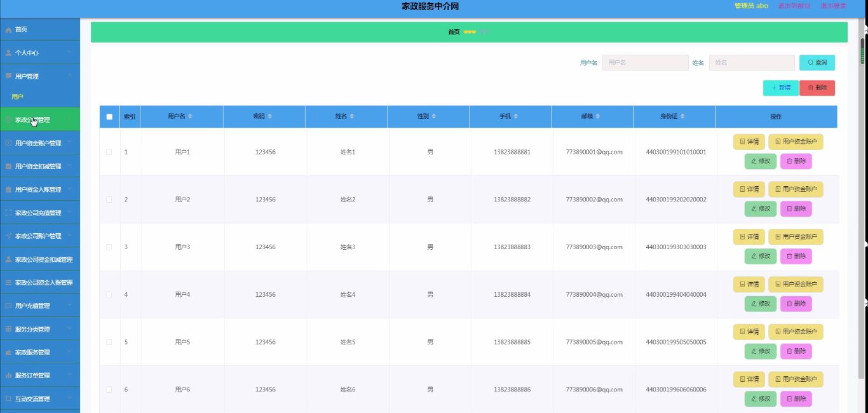The image size is (868, 413).
Task: Expand the 用户充值管理 menu chevron
Action: pyautogui.click(x=70, y=306)
